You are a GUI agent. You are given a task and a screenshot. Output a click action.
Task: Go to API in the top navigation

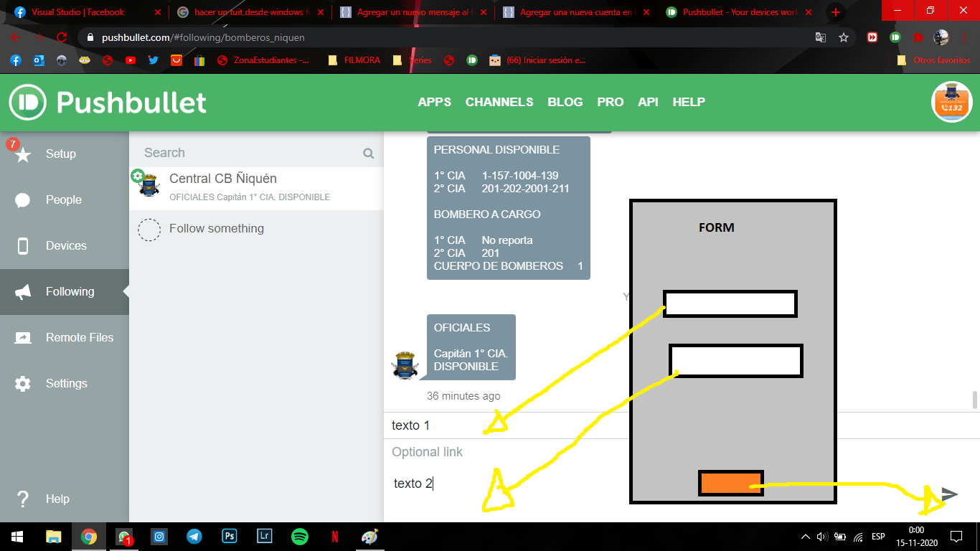[x=648, y=102]
